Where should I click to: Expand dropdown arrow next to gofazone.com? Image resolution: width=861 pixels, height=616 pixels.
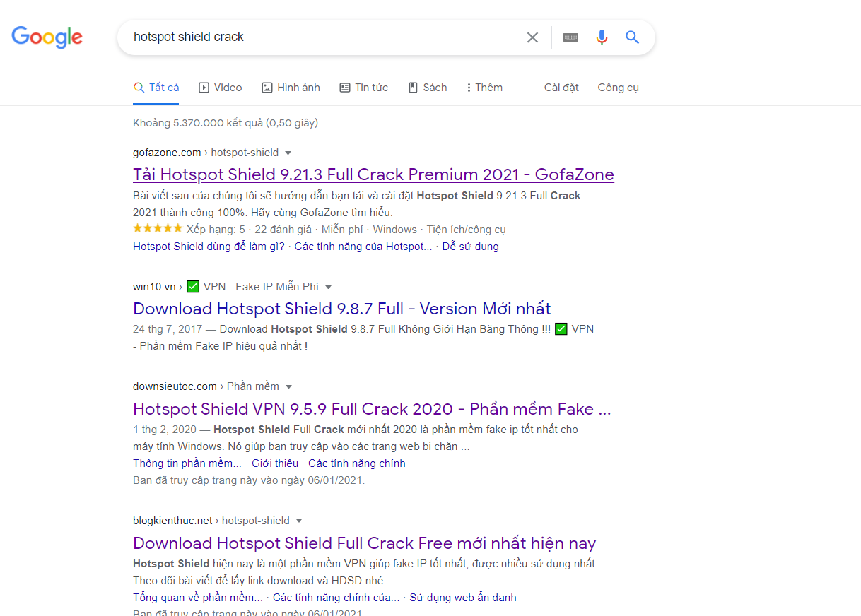(x=288, y=153)
